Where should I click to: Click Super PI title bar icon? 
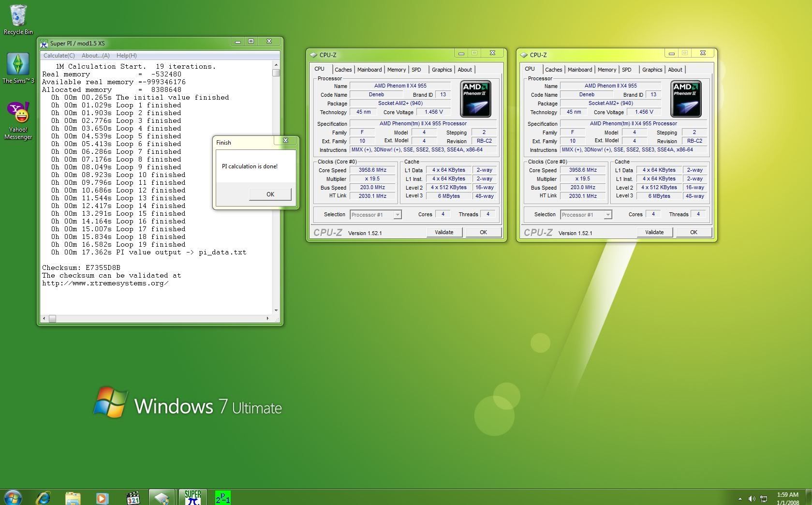[x=44, y=43]
